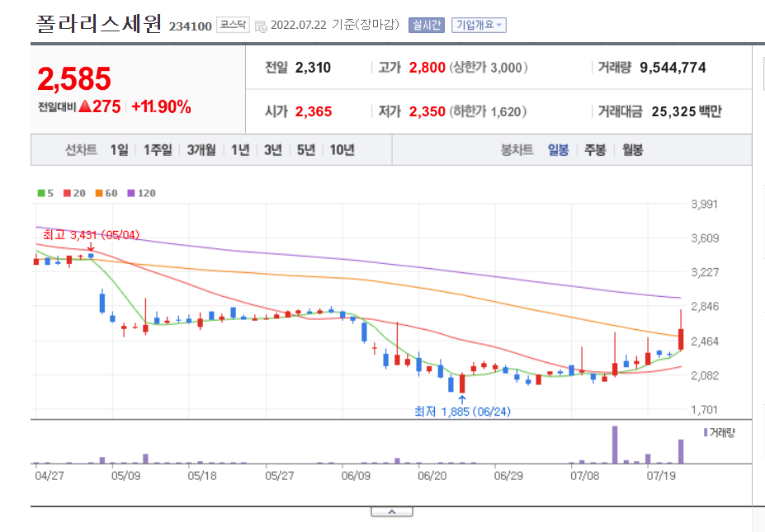Click the 04/27 date axis label
Screen dimensions: 765x532
pos(50,475)
